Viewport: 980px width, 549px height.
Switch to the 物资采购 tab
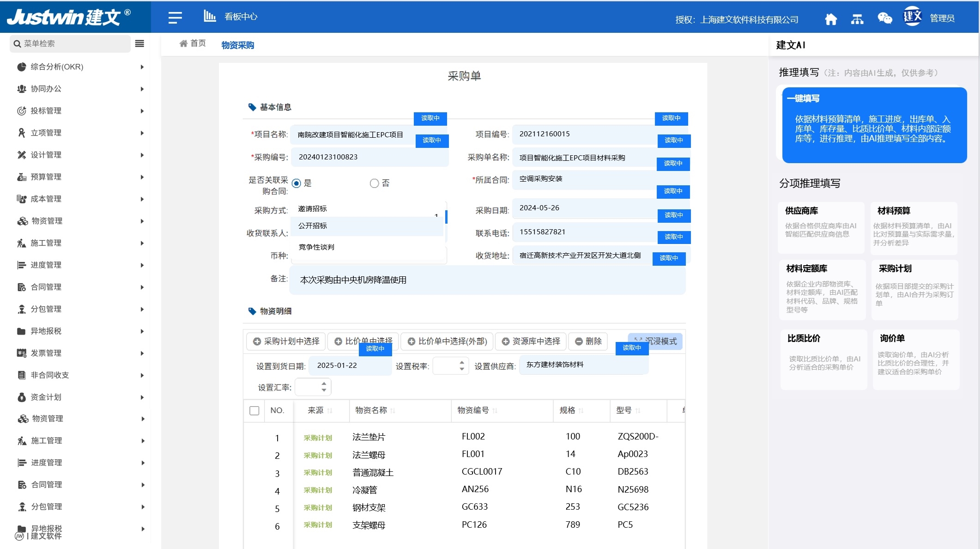pyautogui.click(x=237, y=45)
